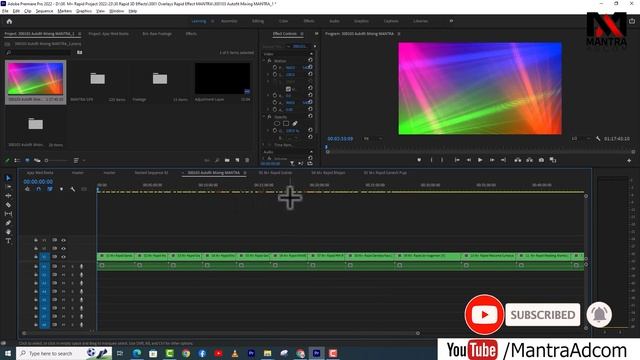Toggle lock on V3 track
640x360 pixels.
[x=36, y=240]
